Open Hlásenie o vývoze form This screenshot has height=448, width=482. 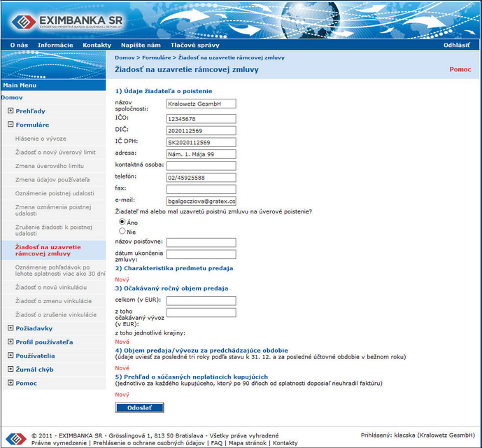pos(41,139)
